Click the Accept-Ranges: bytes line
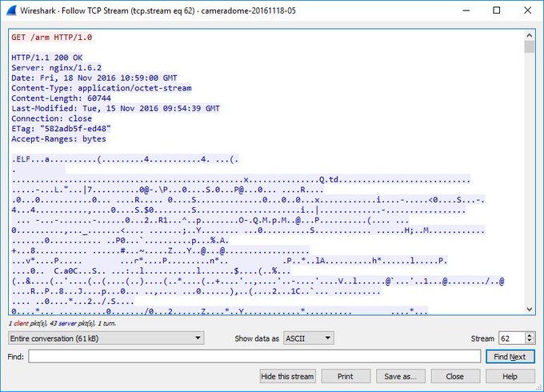This screenshot has width=544, height=392. pos(58,138)
